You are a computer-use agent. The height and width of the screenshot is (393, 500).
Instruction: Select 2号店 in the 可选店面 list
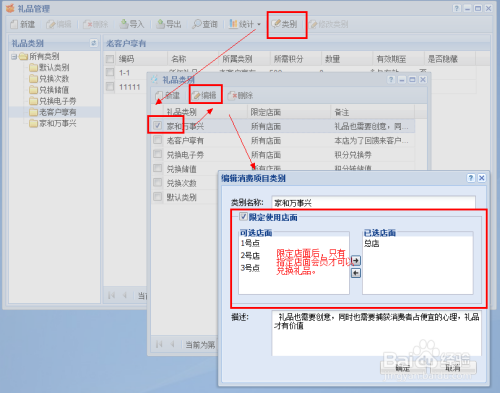(250, 256)
